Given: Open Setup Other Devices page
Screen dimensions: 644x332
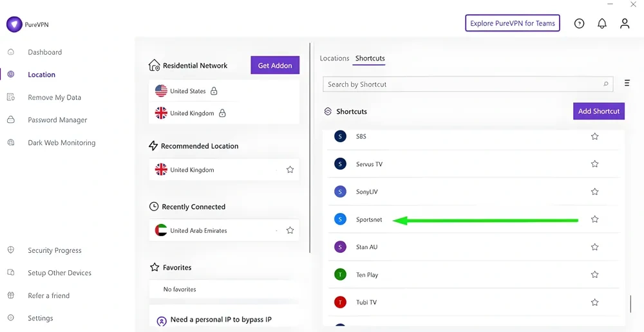Looking at the screenshot, I should coord(59,273).
